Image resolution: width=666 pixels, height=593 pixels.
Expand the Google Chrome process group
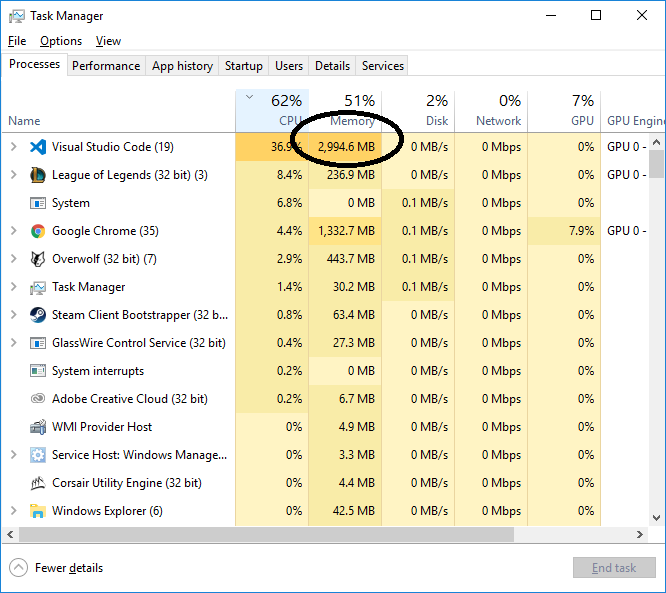14,231
